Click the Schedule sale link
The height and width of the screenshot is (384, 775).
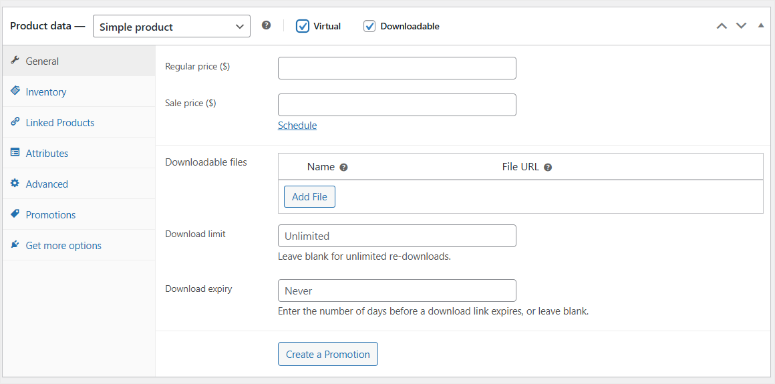coord(297,125)
